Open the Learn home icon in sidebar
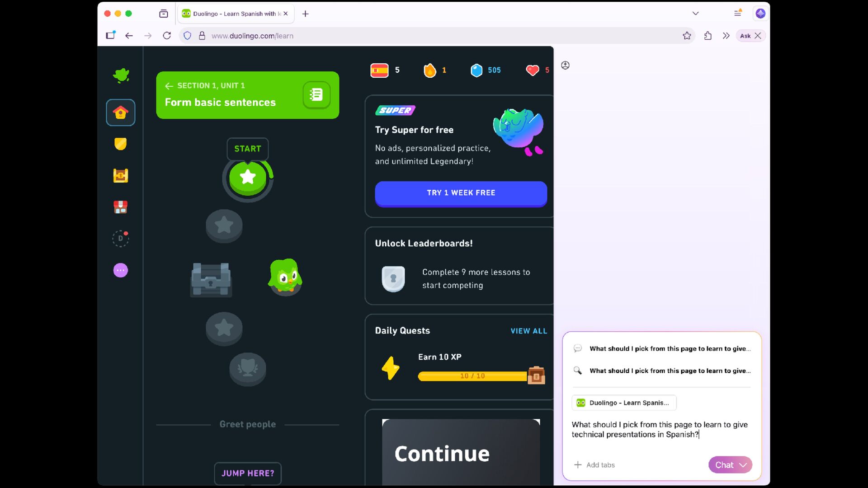868x488 pixels. click(120, 113)
